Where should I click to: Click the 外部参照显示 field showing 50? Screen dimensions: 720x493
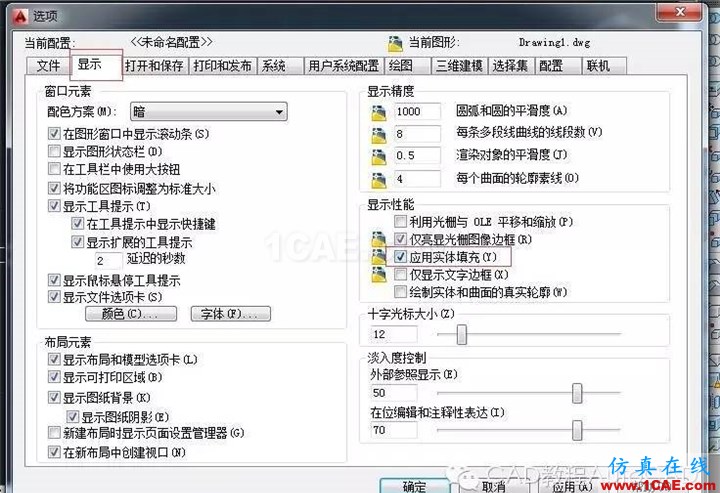[394, 393]
